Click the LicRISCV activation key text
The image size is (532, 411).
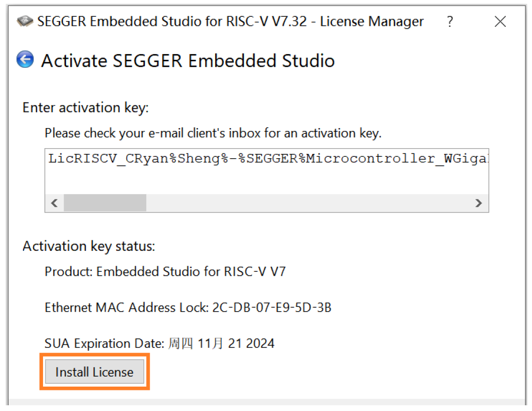pos(267,159)
